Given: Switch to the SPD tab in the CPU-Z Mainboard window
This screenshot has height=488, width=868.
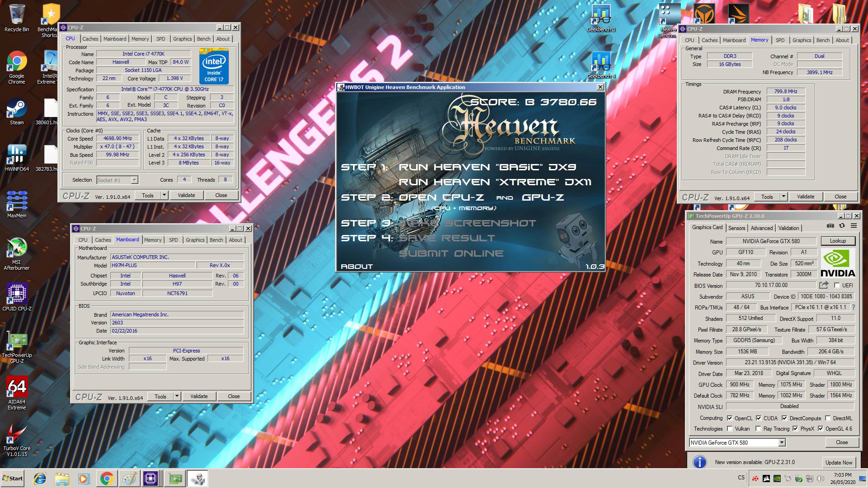Looking at the screenshot, I should (x=174, y=240).
